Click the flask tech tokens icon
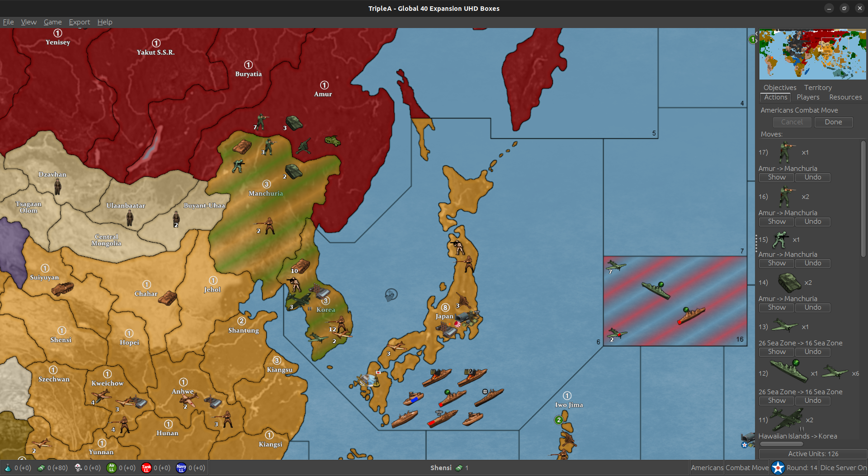Viewport: 868px width, 476px height. (8, 467)
